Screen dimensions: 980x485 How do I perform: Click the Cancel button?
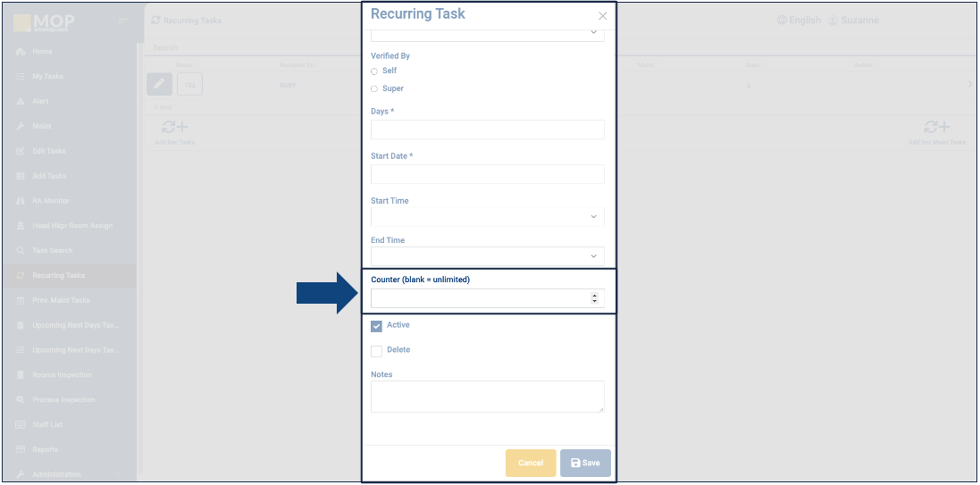tap(531, 463)
